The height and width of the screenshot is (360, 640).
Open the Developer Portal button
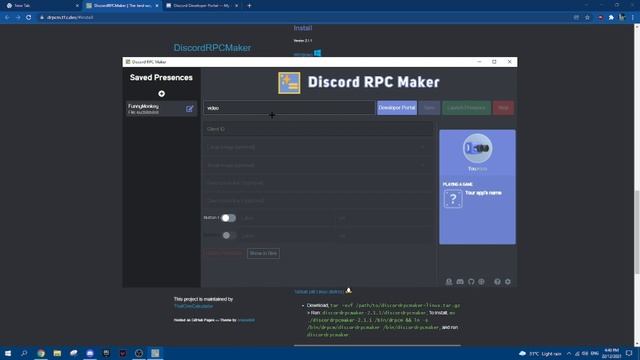pyautogui.click(x=397, y=108)
